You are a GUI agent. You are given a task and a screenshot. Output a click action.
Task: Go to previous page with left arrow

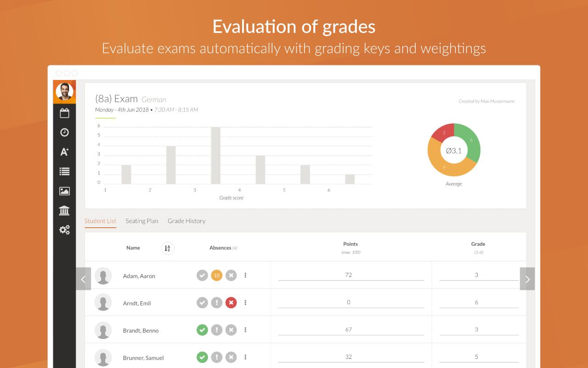[83, 279]
